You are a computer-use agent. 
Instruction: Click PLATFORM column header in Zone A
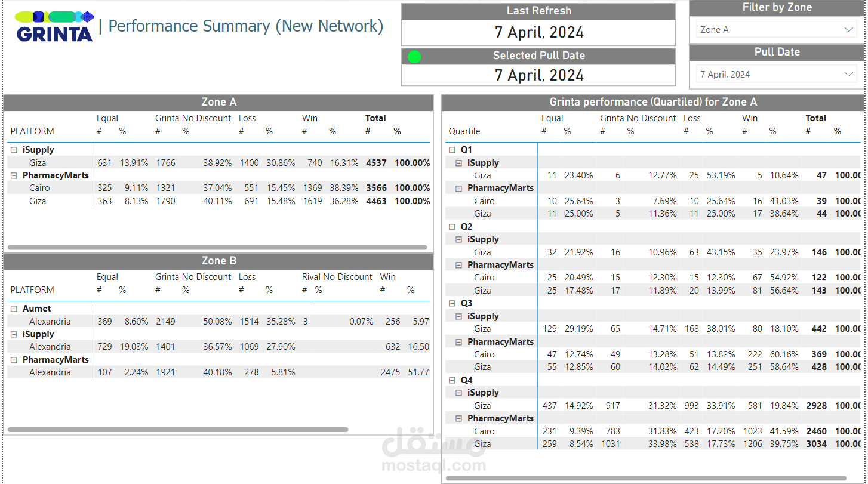coord(32,131)
